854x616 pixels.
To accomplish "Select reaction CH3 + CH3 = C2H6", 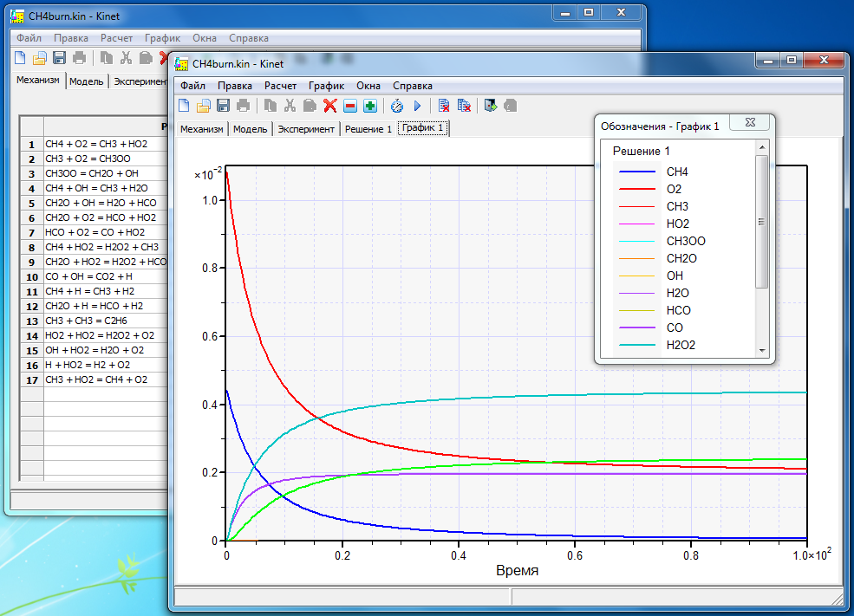I will tap(86, 321).
